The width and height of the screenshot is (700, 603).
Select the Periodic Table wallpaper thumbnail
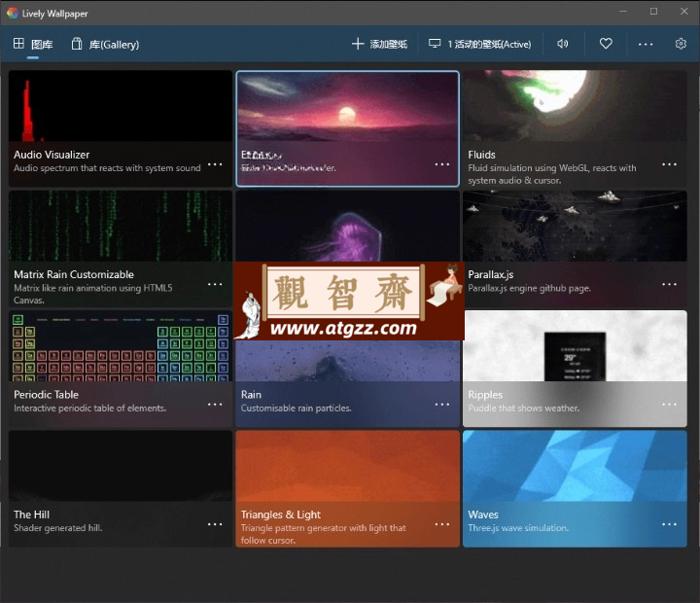coord(121,346)
